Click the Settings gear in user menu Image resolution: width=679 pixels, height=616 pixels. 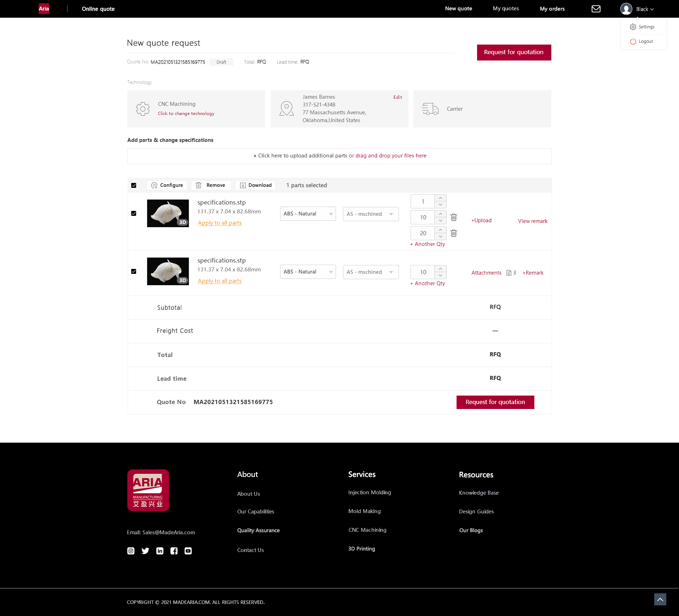point(633,27)
